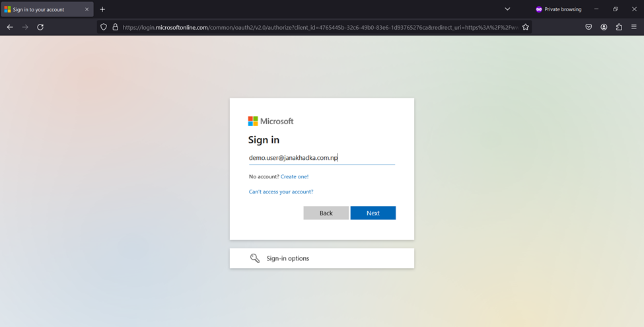Open the tracking protection shield icon
This screenshot has width=644, height=327.
(104, 27)
